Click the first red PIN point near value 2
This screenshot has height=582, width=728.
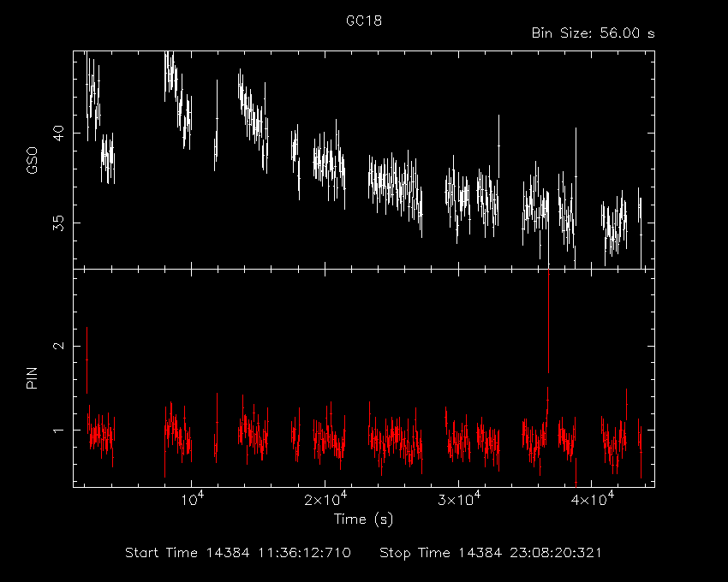87,360
